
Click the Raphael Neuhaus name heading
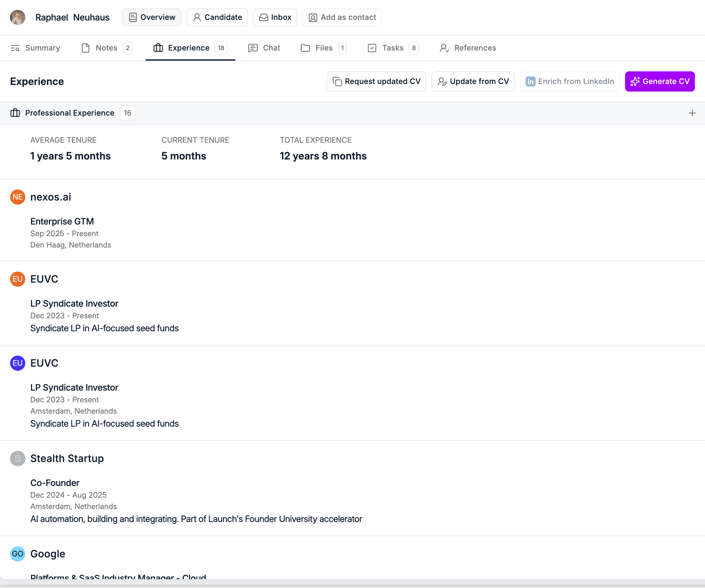(73, 17)
